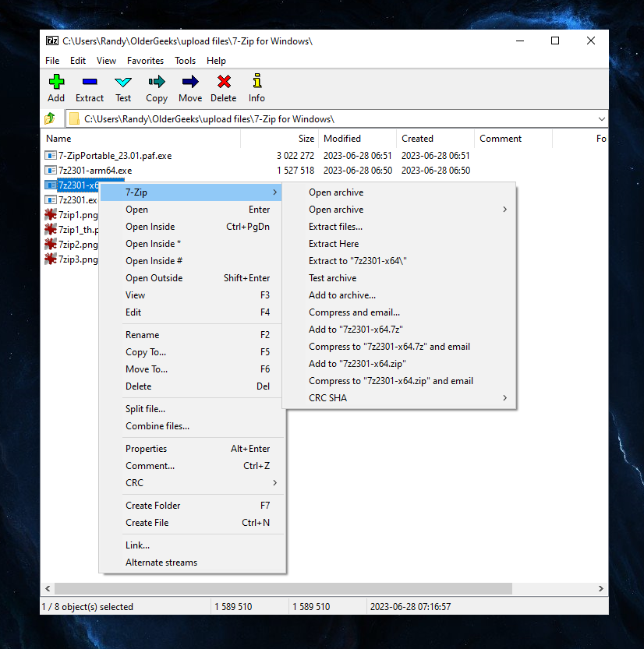Select 7-ZipPortable_23.01.paf.exe file icon
This screenshot has width=644, height=649.
coord(51,156)
